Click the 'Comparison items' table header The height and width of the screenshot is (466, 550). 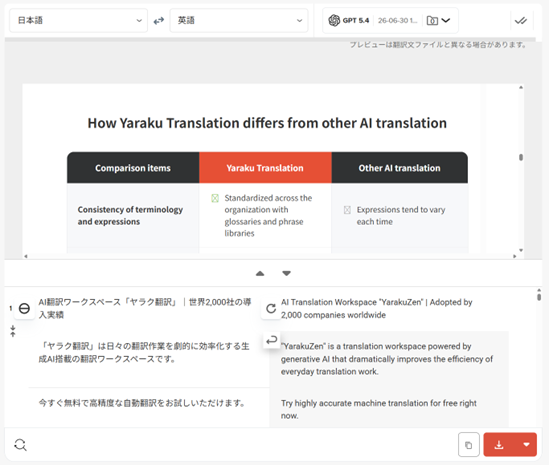tap(133, 168)
